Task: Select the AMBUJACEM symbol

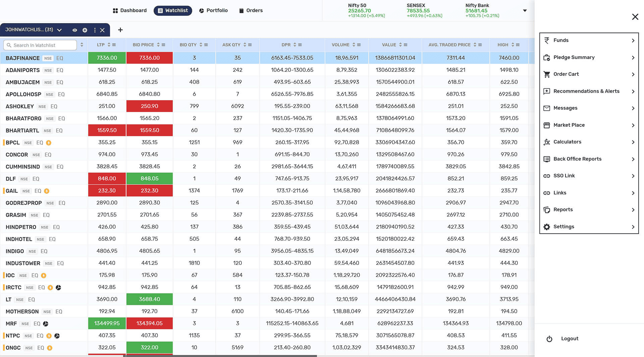Action: pyautogui.click(x=22, y=82)
